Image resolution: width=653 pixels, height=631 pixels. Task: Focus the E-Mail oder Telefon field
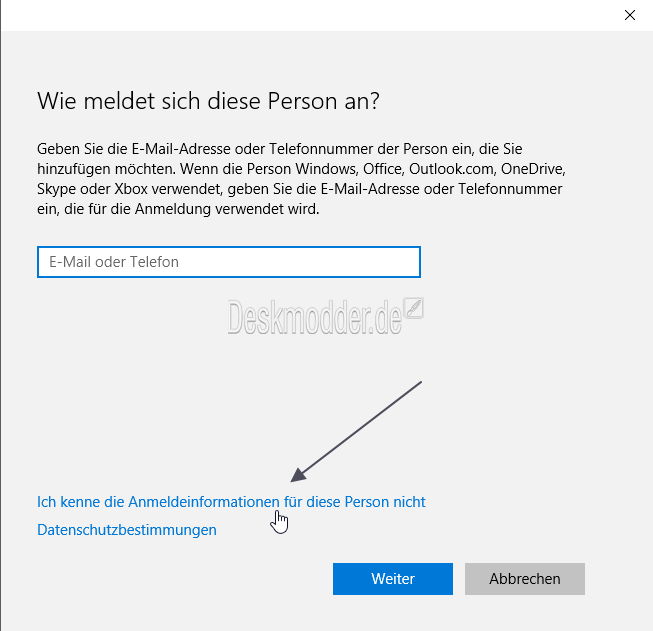tap(229, 262)
